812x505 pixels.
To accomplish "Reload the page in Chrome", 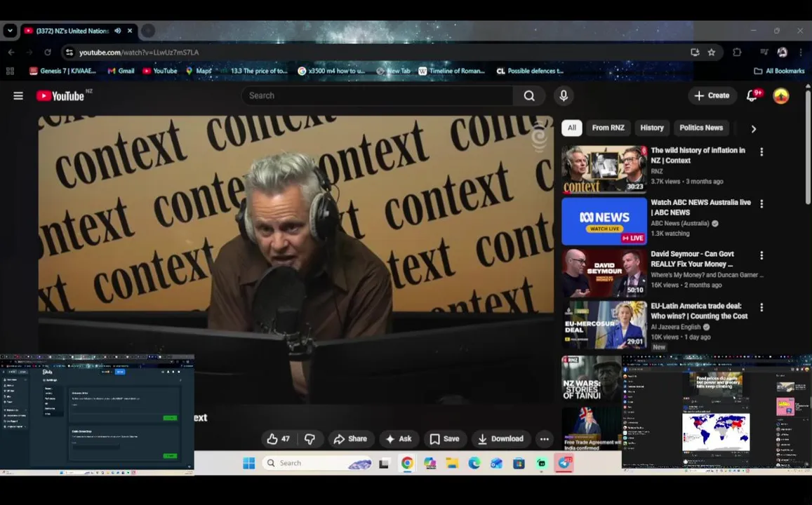I will coord(48,53).
